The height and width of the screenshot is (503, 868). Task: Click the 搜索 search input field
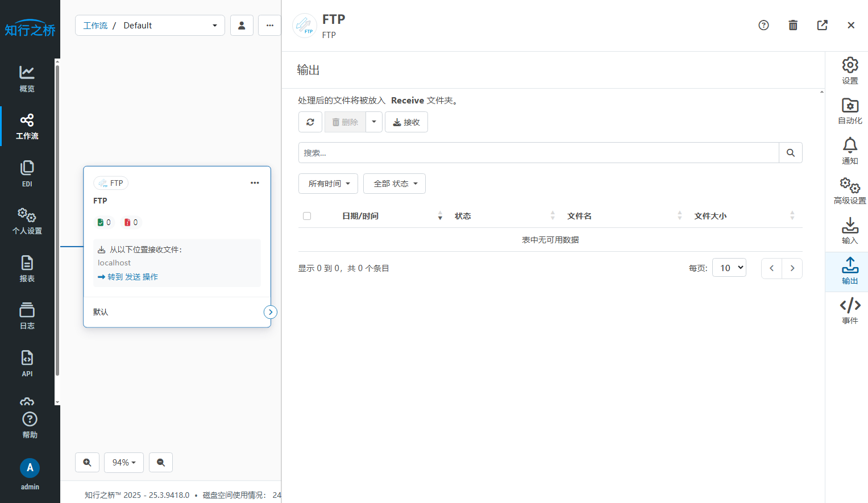pyautogui.click(x=538, y=153)
